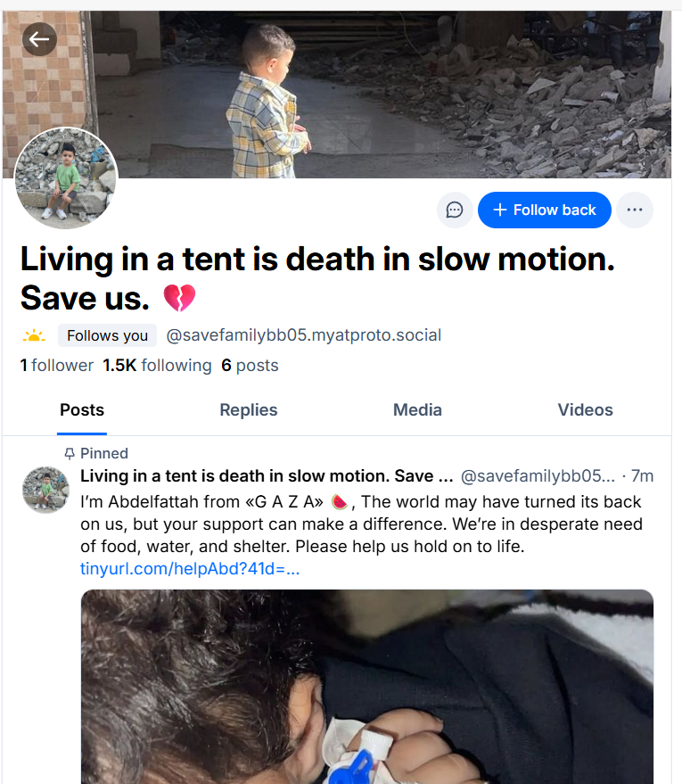Click the pinned post's author display name

[x=267, y=476]
